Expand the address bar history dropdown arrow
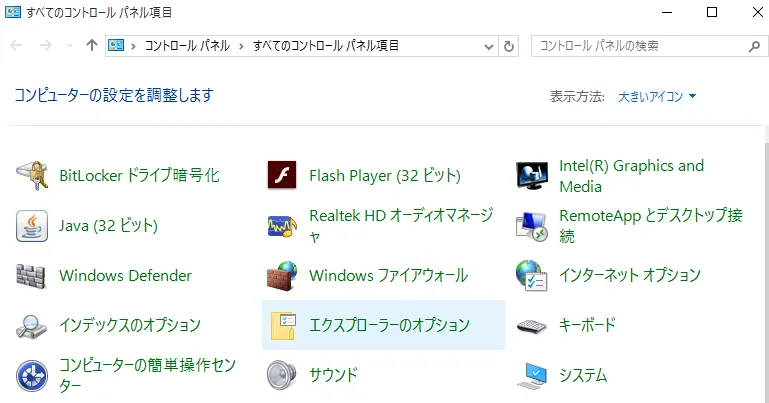The width and height of the screenshot is (769, 403). click(x=488, y=47)
